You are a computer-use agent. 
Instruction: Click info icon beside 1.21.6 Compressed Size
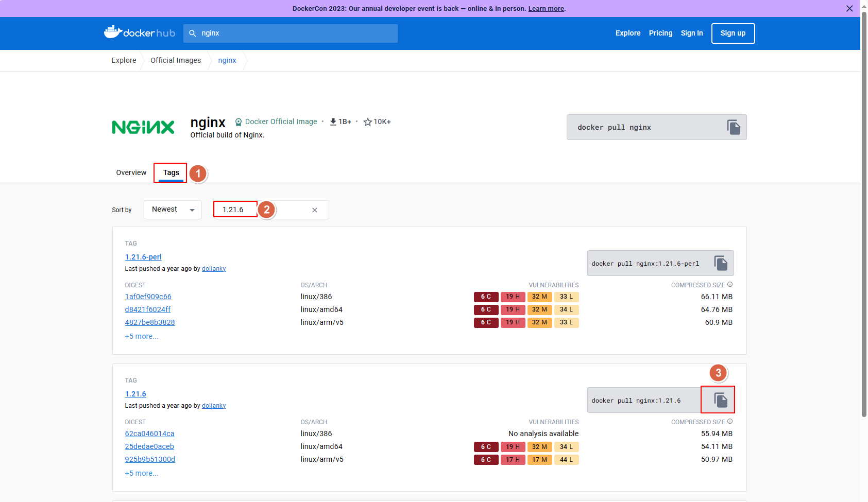coord(730,421)
